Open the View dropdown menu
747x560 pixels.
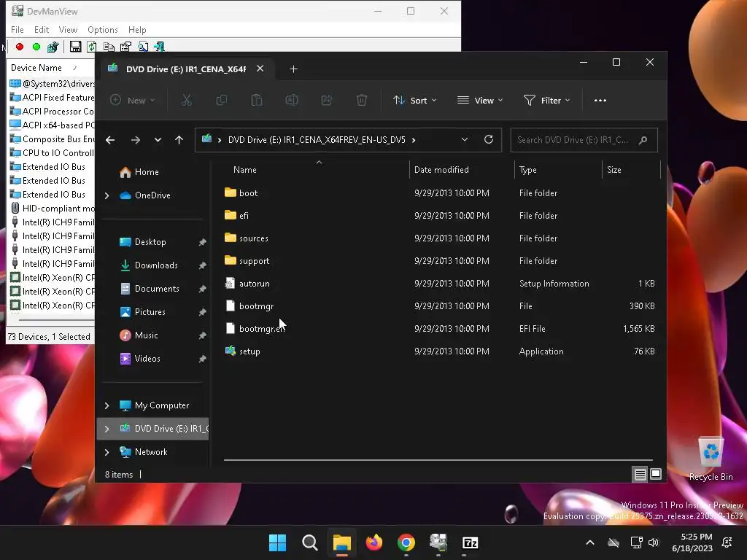pyautogui.click(x=480, y=101)
